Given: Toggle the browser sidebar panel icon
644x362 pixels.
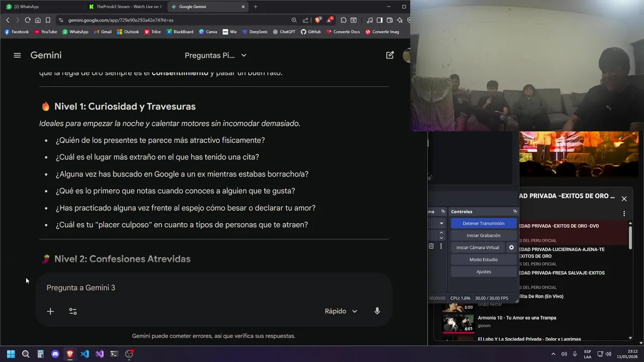Looking at the screenshot, I should pos(379,20).
